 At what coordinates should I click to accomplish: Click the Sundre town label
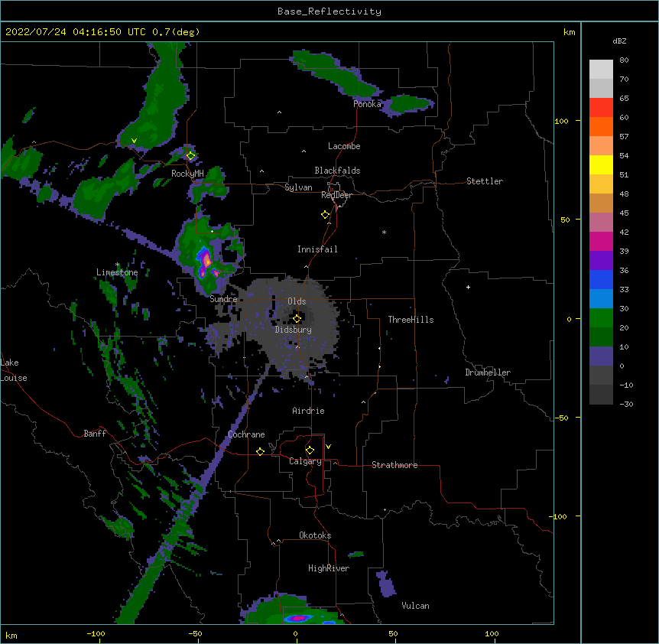223,299
